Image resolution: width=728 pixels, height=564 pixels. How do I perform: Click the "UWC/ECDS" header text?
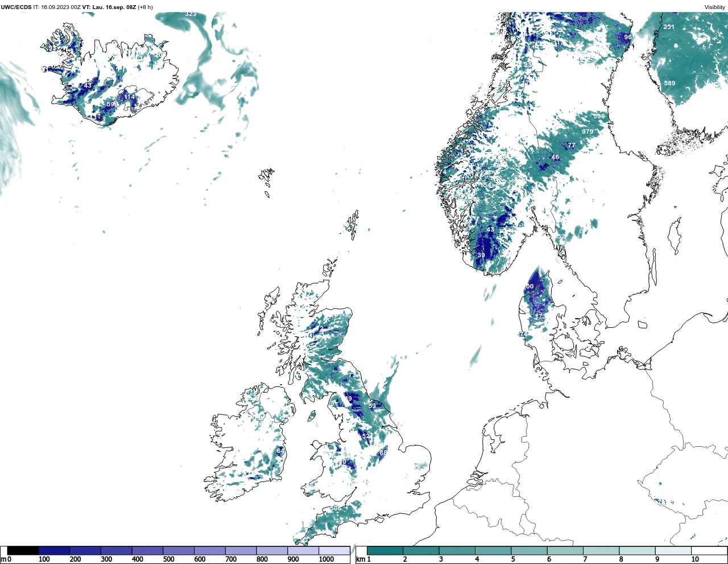pos(16,7)
